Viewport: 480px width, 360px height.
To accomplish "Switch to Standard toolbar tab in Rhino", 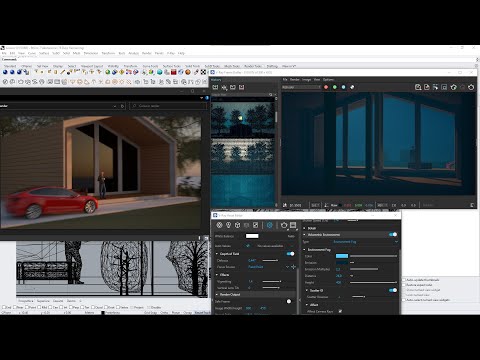I will pyautogui.click(x=10, y=66).
